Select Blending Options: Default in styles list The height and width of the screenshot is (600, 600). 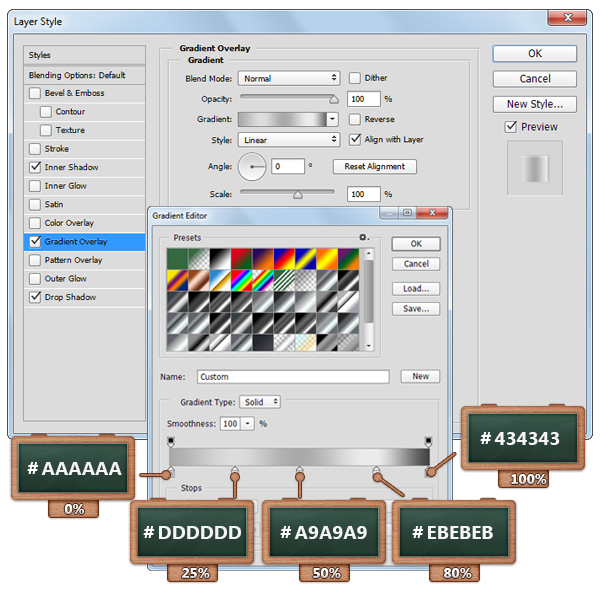tap(85, 75)
